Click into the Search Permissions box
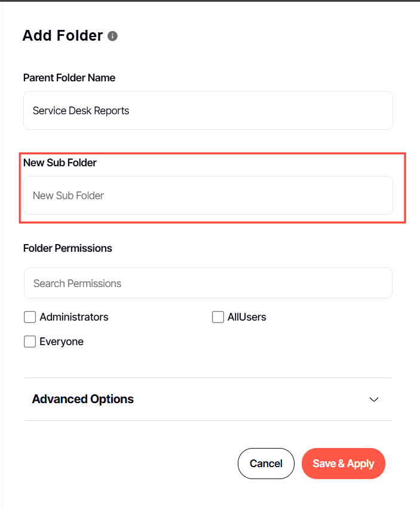Image resolution: width=420 pixels, height=509 pixels. (209, 283)
